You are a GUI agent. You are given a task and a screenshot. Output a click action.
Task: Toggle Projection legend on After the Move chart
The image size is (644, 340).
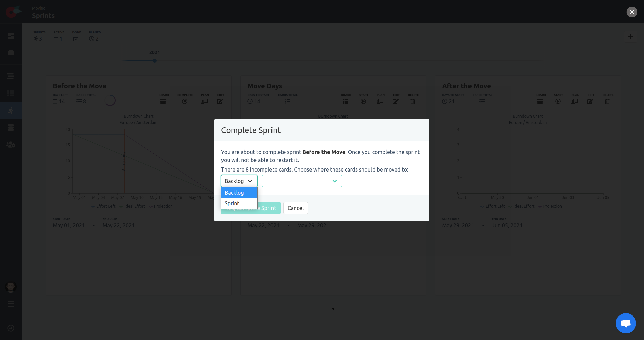coord(550,206)
